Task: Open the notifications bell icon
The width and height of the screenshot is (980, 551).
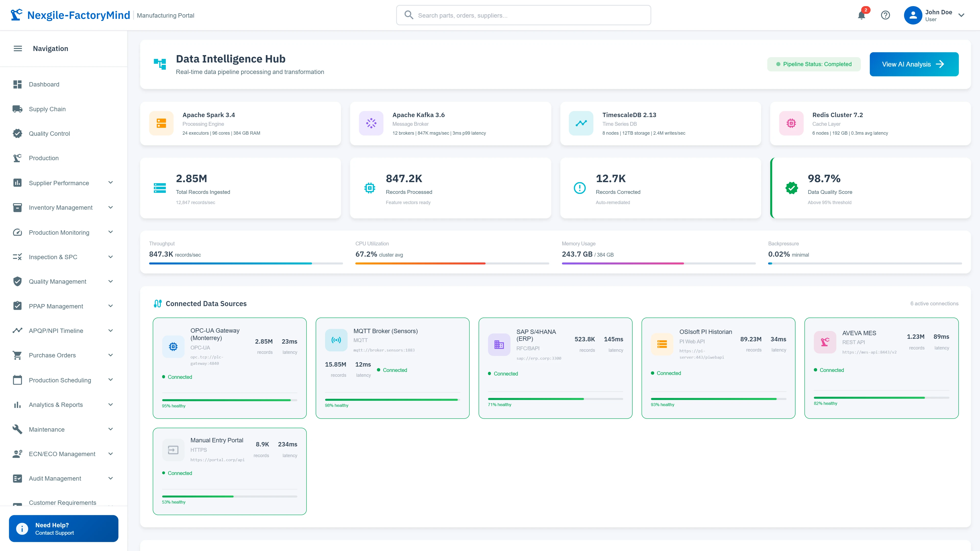Action: pyautogui.click(x=861, y=16)
